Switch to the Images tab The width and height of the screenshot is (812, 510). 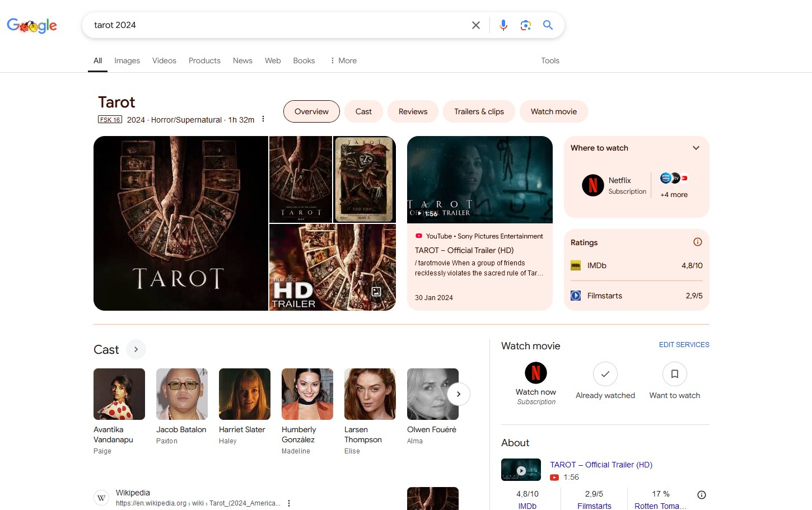(x=127, y=60)
